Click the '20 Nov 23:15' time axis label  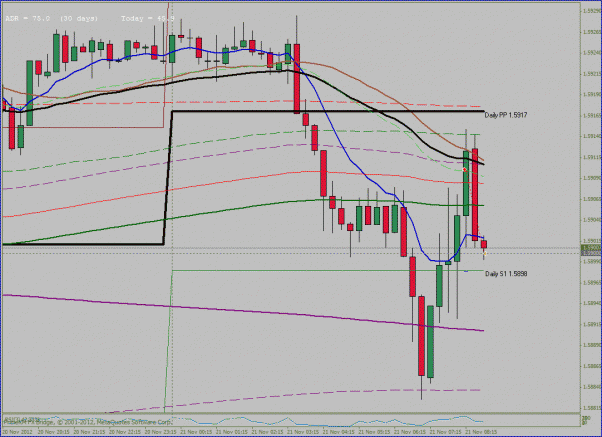[x=160, y=432]
